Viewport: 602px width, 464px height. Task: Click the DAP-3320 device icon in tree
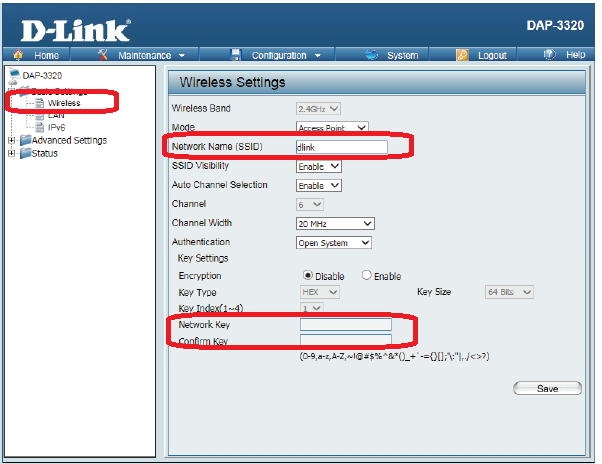tap(14, 74)
